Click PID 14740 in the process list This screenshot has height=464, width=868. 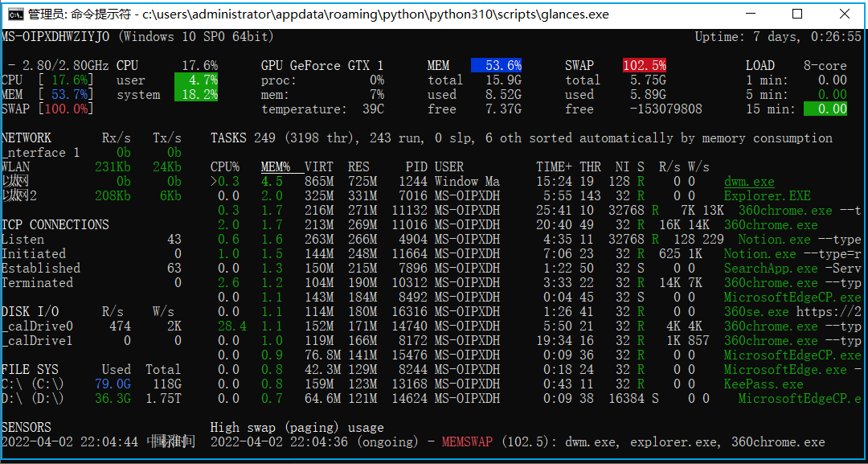pos(409,326)
